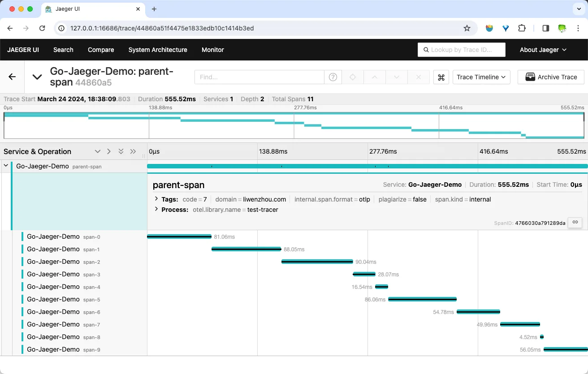
Task: Click the Archive Trace button
Action: 551,77
